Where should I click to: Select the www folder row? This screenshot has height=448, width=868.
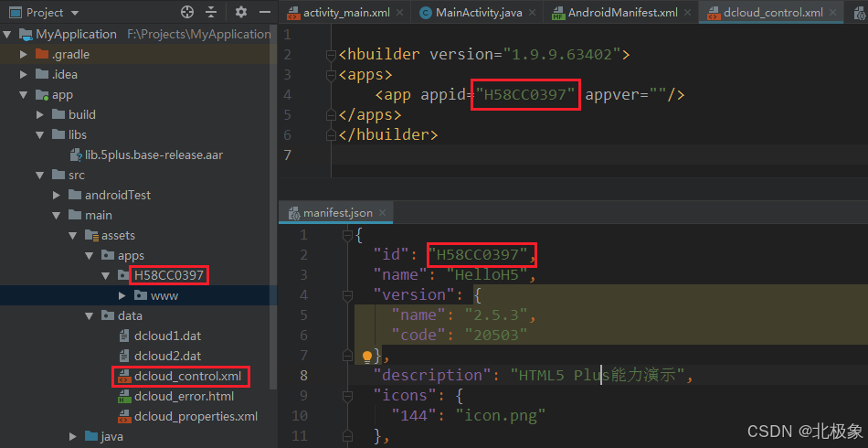tap(135, 295)
